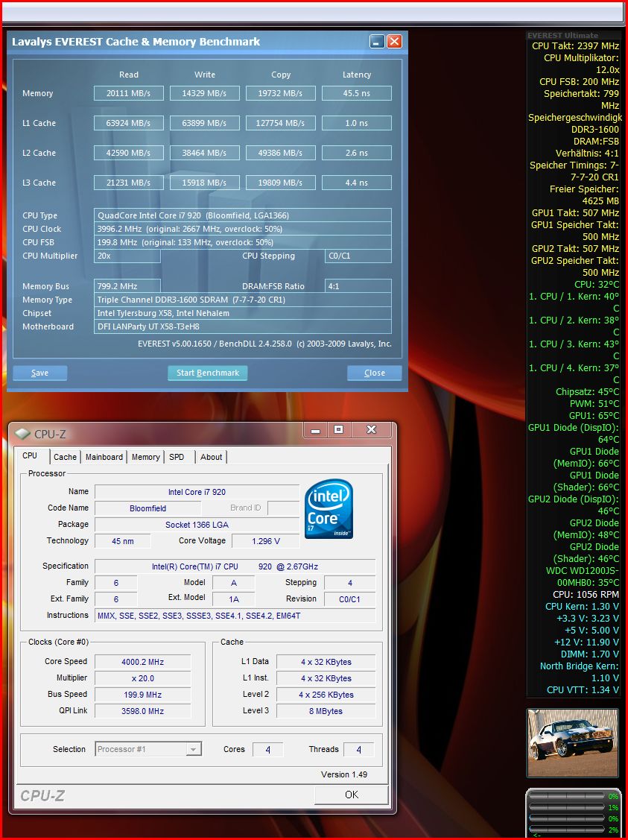Click CPU Multiplier field 20x in EVEREST
The width and height of the screenshot is (628, 840).
(127, 256)
